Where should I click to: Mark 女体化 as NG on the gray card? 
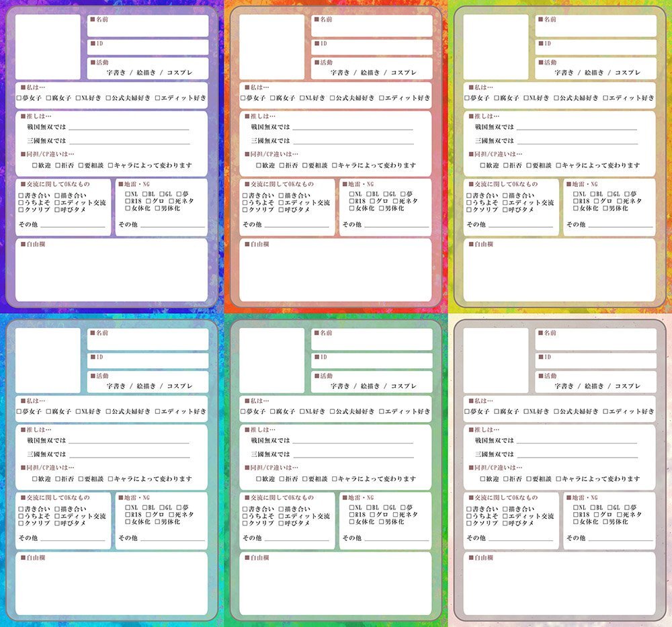coord(576,522)
